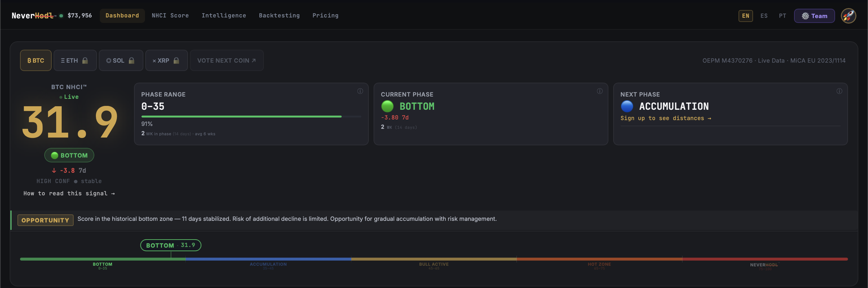Click the HIGH CONF stable status text
The image size is (868, 288).
tap(69, 181)
